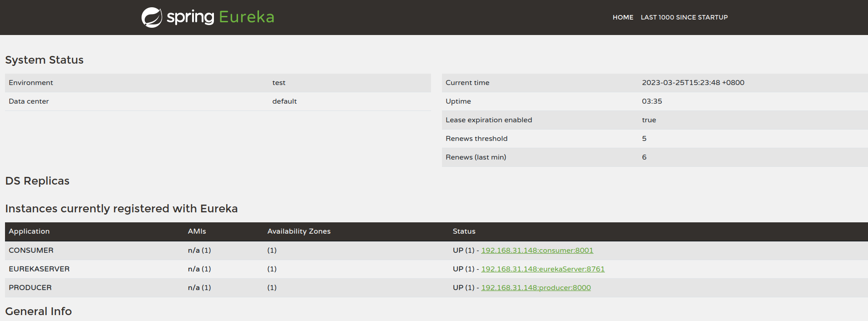Click Lease expiration enabled label

(489, 120)
